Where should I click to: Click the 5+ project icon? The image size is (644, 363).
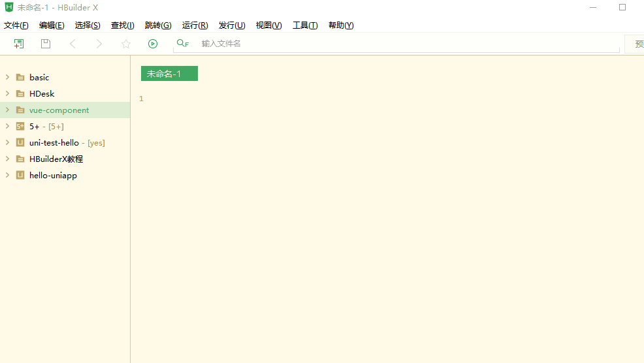pos(20,127)
